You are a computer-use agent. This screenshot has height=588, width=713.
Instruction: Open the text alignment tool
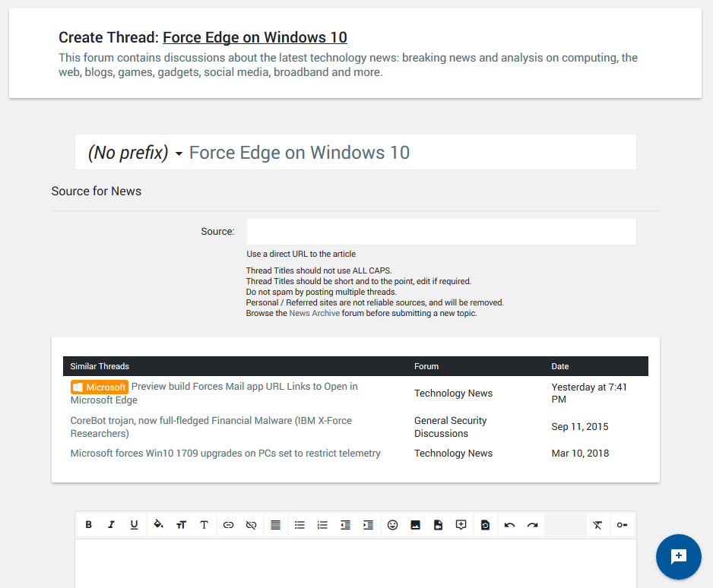click(x=276, y=525)
